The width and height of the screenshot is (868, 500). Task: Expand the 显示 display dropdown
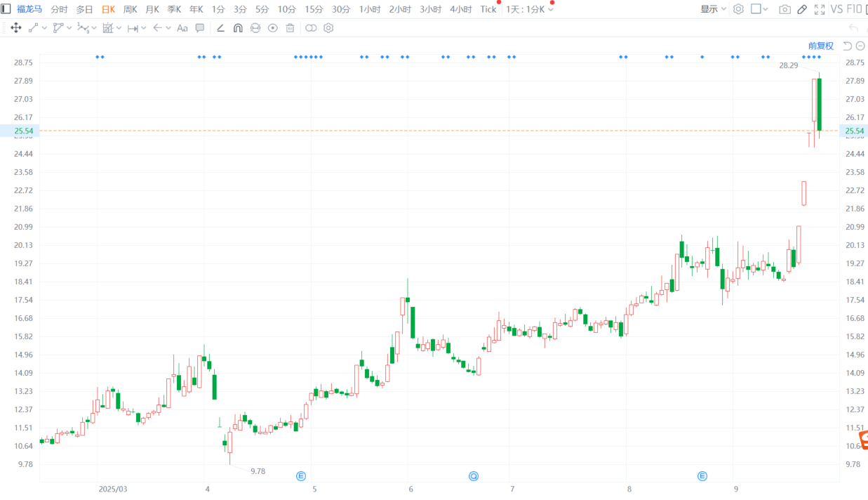[x=713, y=9]
